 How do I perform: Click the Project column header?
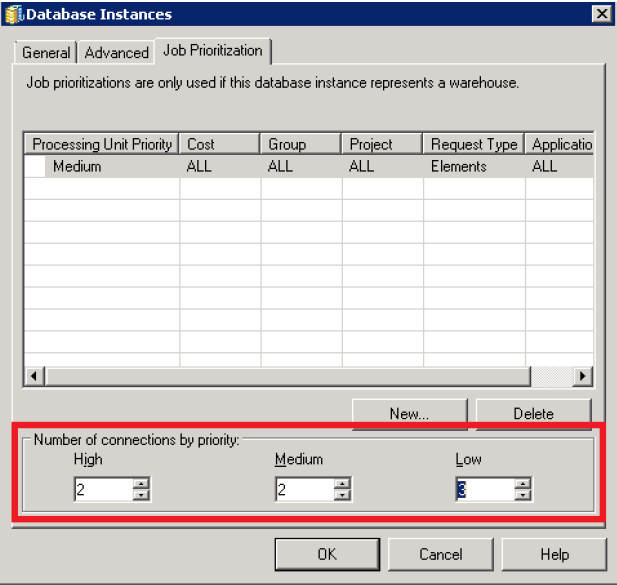pyautogui.click(x=382, y=144)
